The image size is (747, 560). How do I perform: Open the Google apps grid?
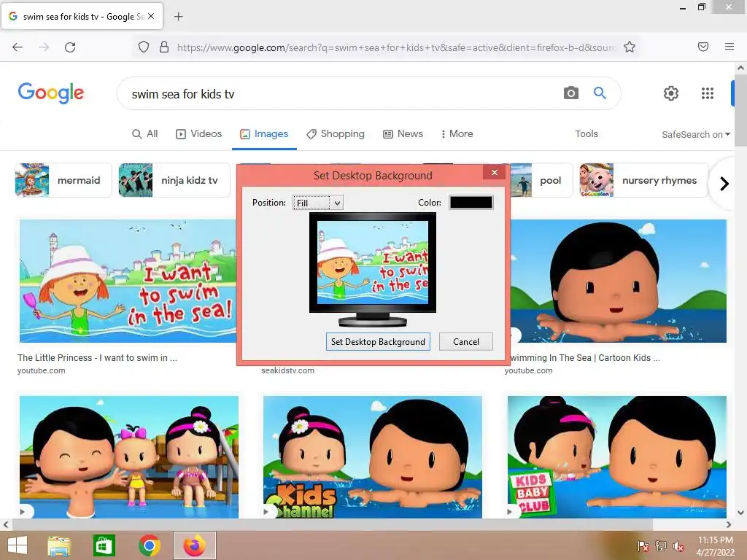(708, 93)
